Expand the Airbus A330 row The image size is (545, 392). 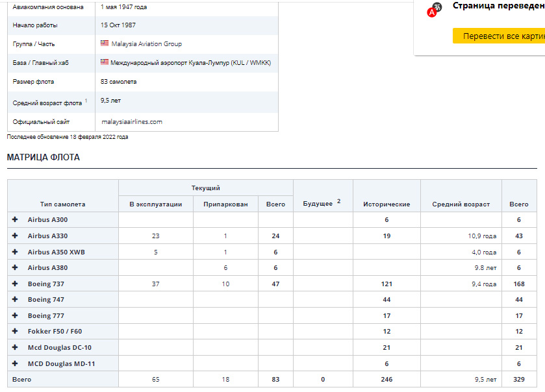(15, 236)
